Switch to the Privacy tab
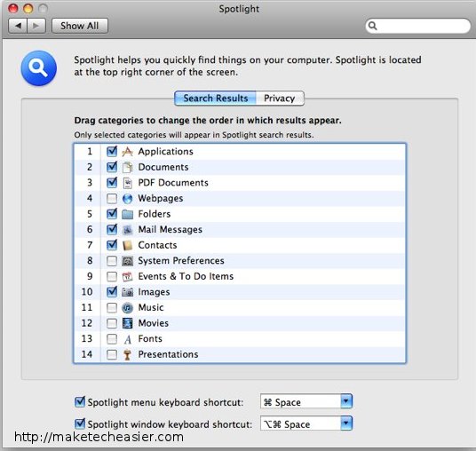Viewport: 476px width, 451px height. [x=280, y=99]
